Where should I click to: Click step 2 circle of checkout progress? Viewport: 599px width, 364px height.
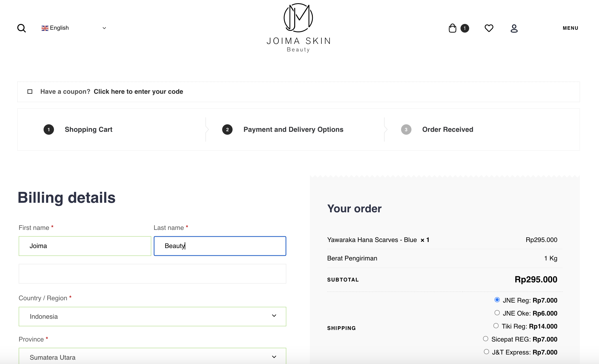point(227,130)
